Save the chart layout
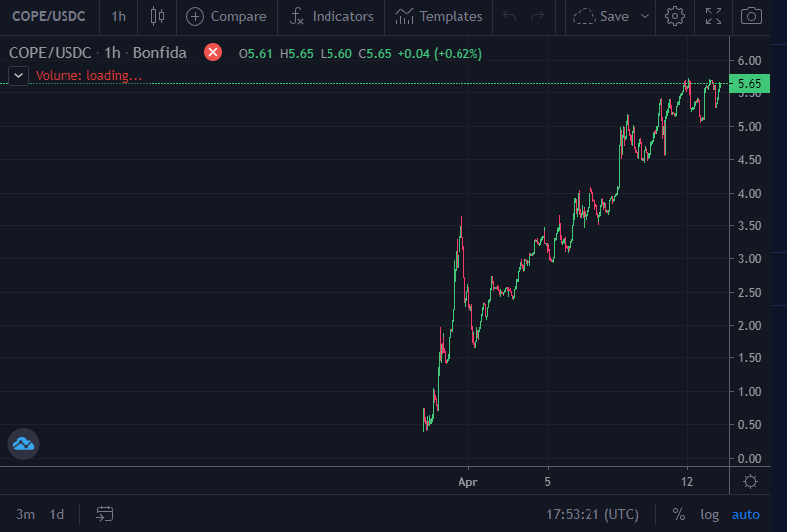 601,16
